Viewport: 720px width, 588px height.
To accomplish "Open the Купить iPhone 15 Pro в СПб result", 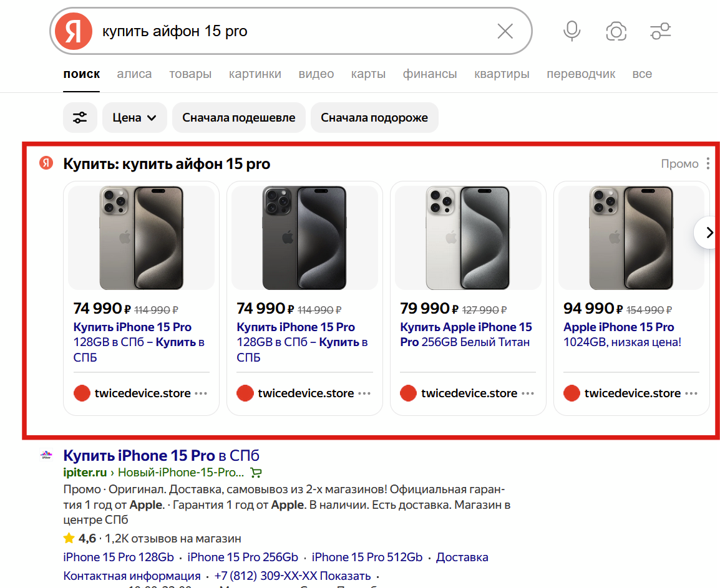I will (161, 455).
